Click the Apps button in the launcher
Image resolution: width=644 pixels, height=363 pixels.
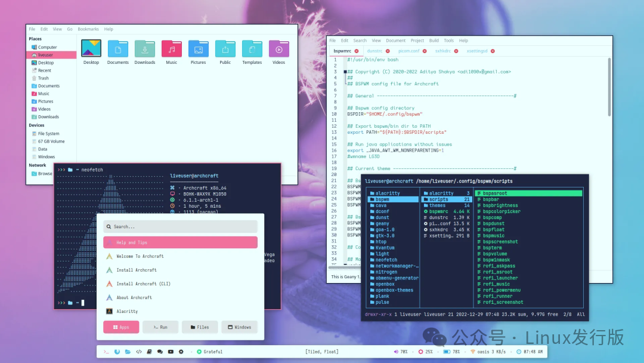tap(121, 327)
